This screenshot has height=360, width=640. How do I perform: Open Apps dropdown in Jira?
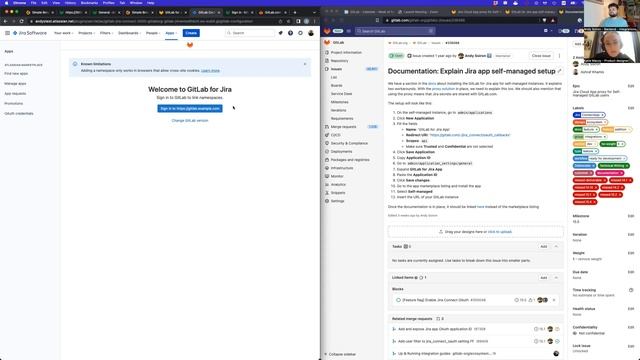tap(171, 33)
